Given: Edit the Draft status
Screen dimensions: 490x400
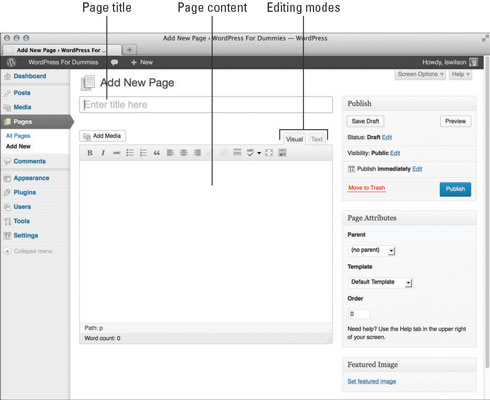Looking at the screenshot, I should click(387, 137).
